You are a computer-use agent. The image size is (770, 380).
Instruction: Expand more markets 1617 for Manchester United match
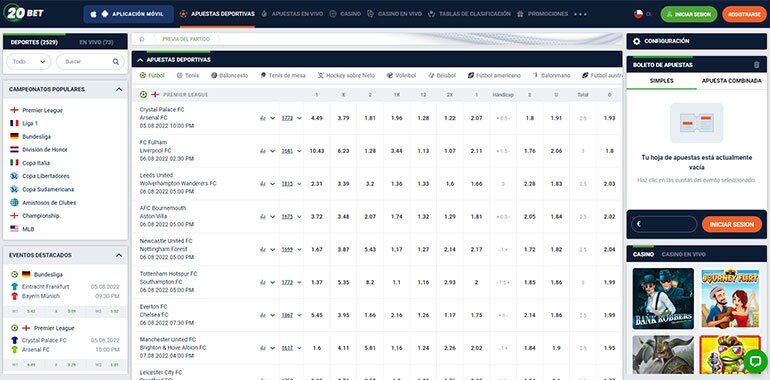[291, 348]
